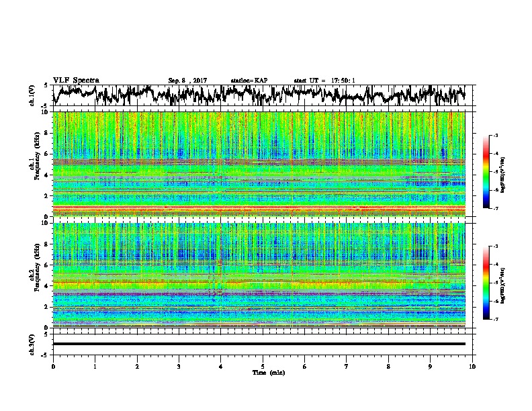The height and width of the screenshot is (411, 532).
Task: Click the "-3" label on ch.2 color bar
Action: tap(495, 246)
